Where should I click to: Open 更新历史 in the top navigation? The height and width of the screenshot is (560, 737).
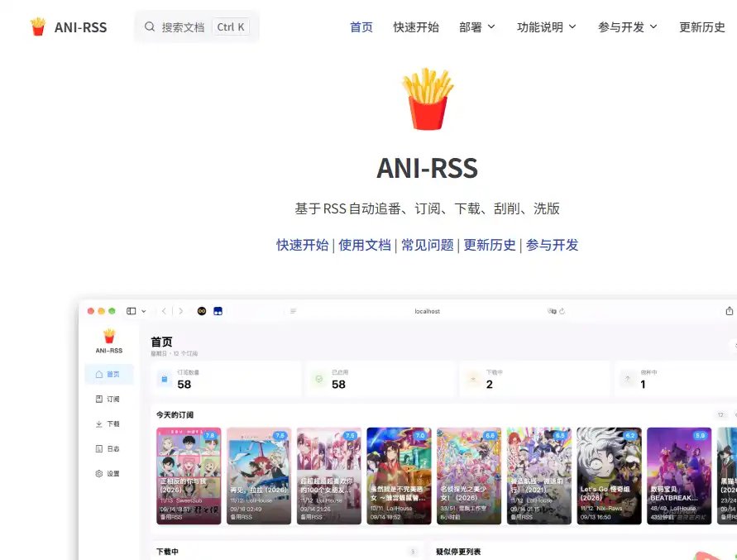pyautogui.click(x=701, y=26)
